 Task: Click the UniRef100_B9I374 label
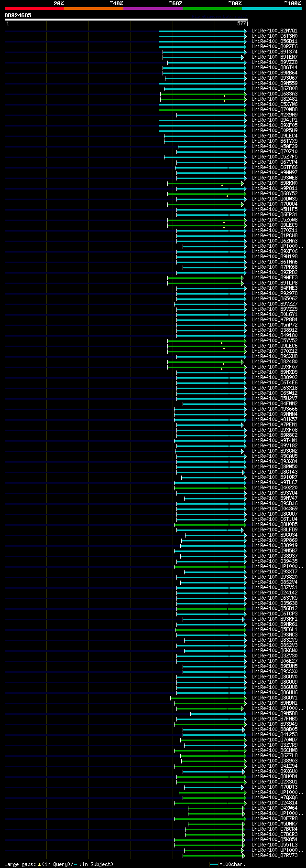click(x=274, y=52)
